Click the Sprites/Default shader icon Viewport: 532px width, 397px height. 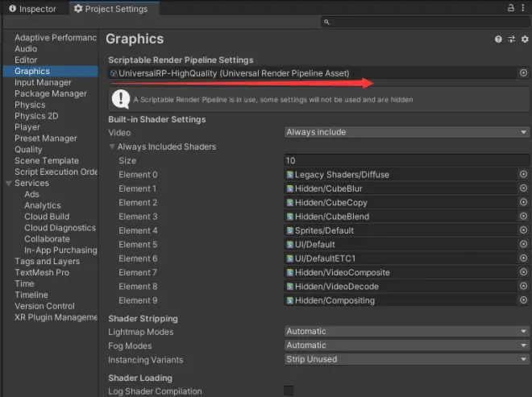[x=290, y=230]
